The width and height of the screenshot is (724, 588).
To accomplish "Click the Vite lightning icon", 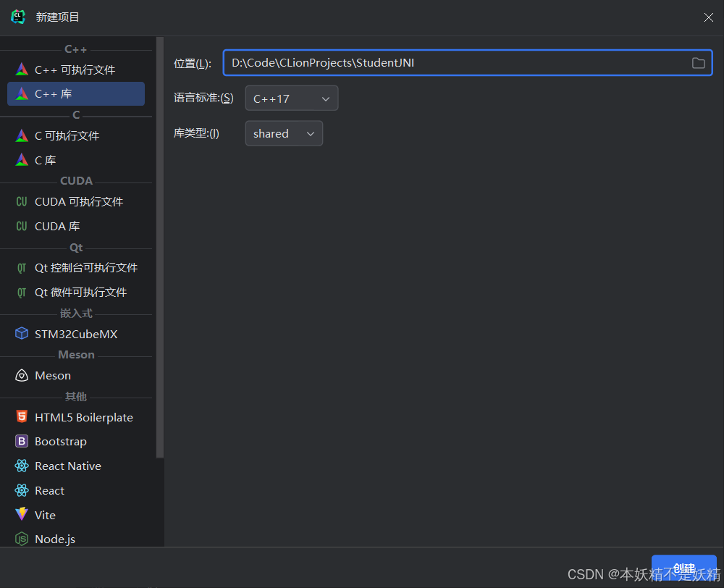I will coord(22,514).
